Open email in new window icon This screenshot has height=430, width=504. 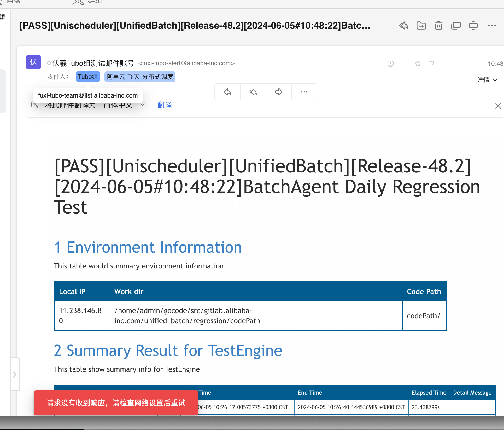pyautogui.click(x=456, y=26)
